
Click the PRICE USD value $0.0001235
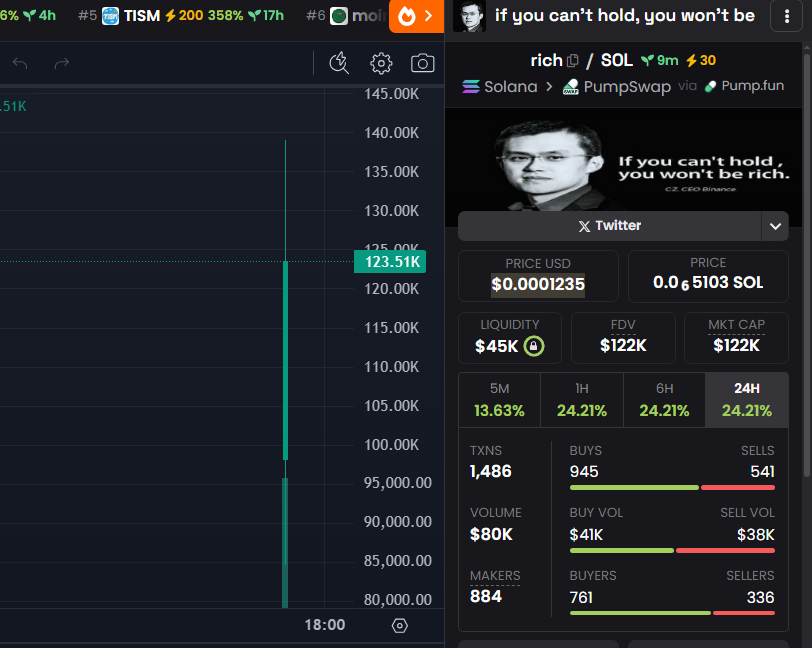click(x=538, y=284)
